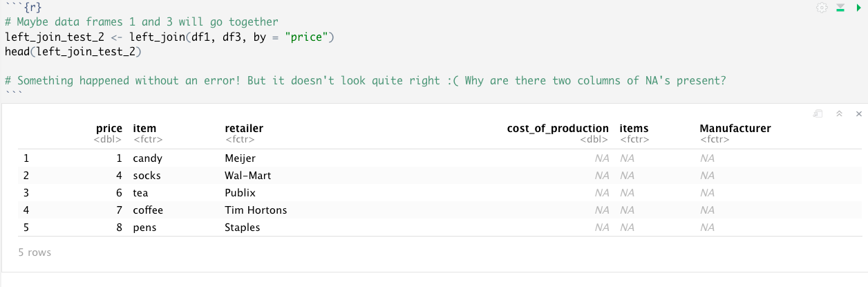Run all chunks above this one
Image resolution: width=868 pixels, height=287 pixels.
(x=840, y=8)
